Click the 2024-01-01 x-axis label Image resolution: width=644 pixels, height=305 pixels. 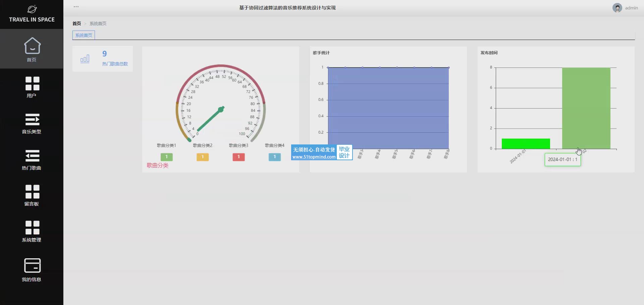pos(518,157)
